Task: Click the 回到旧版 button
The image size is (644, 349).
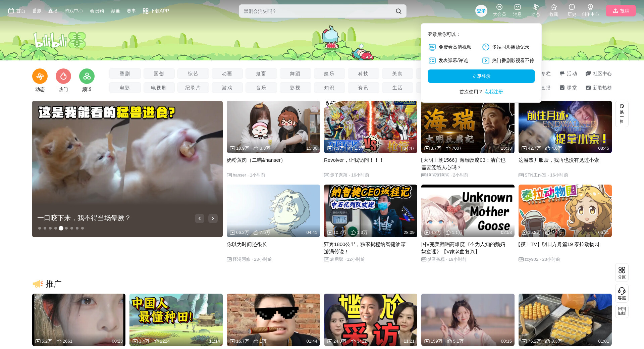Action: tap(622, 311)
